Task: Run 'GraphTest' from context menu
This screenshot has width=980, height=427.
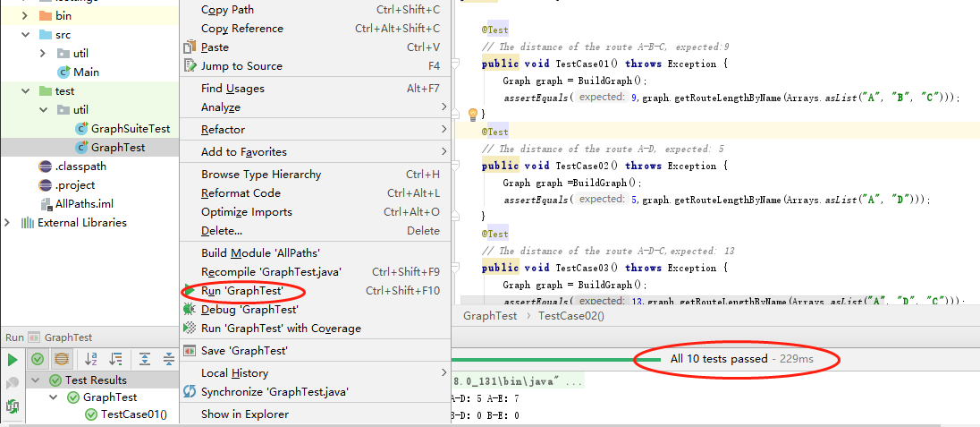Action: pyautogui.click(x=315, y=291)
